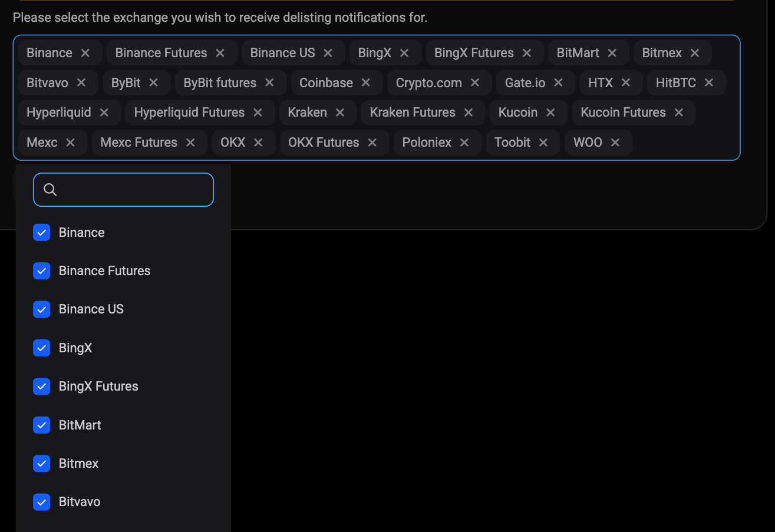Viewport: 775px width, 532px height.
Task: Click the HTX tag label
Action: coord(601,83)
